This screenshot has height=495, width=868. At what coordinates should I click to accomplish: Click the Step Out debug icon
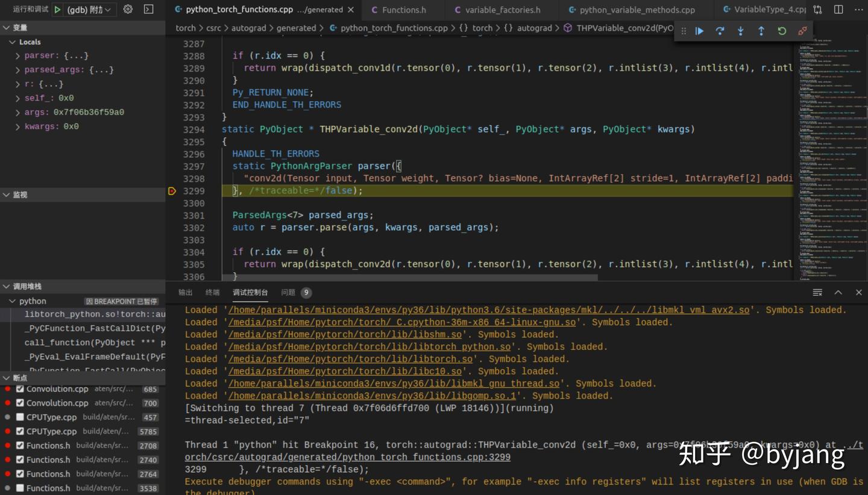tap(761, 31)
